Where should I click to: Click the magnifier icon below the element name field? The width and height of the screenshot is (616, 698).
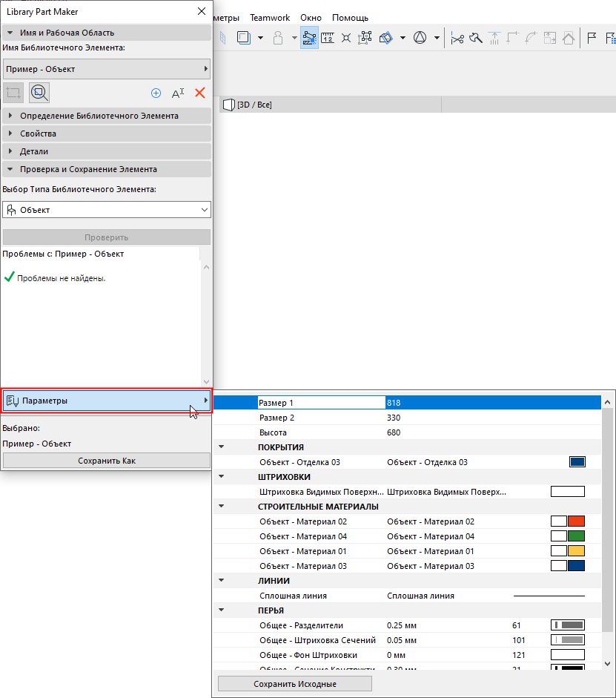[x=39, y=92]
